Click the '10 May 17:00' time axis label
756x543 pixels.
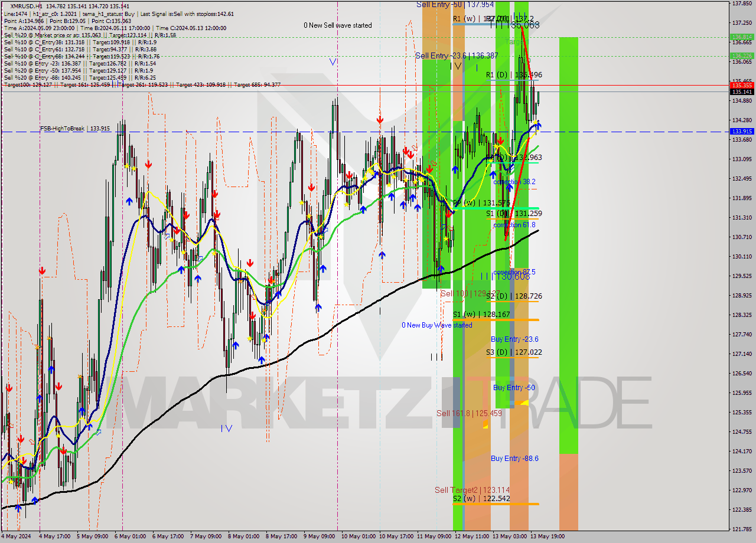395,537
